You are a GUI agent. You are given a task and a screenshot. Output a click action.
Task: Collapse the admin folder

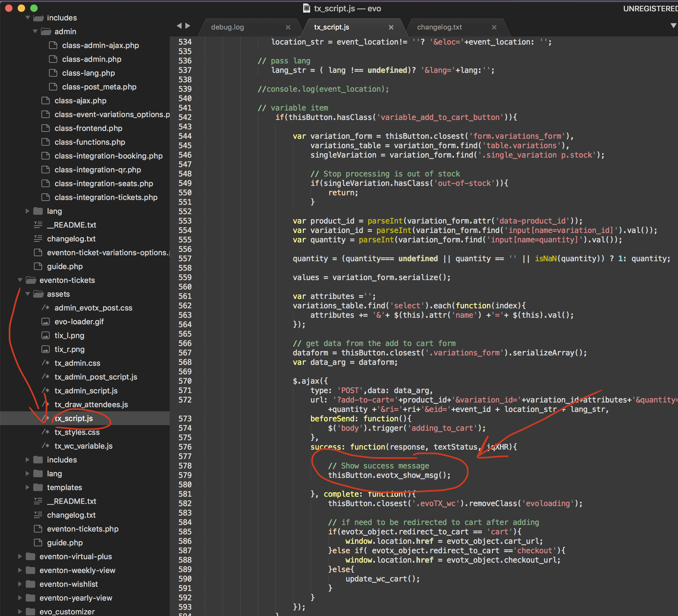(x=35, y=31)
